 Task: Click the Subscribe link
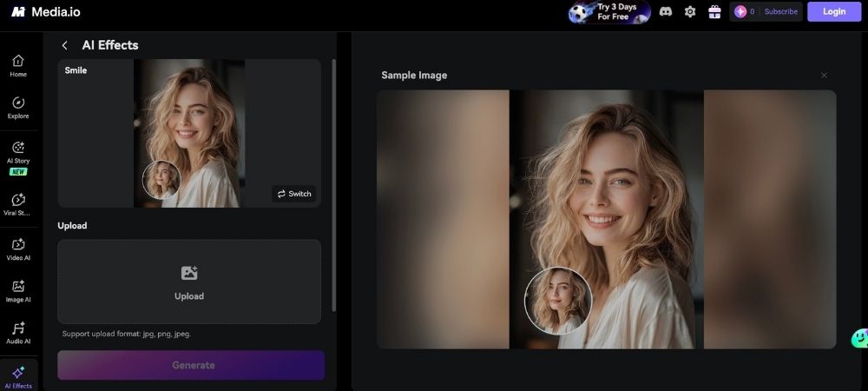(x=780, y=11)
